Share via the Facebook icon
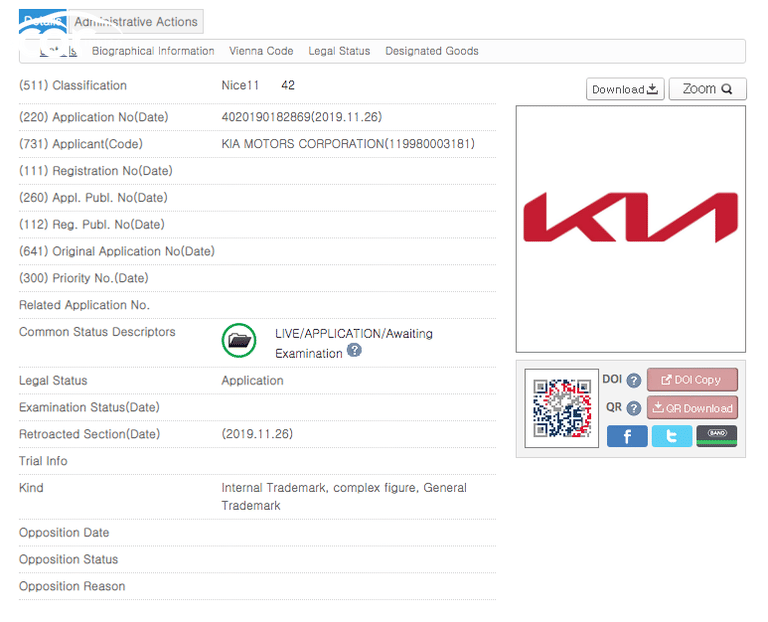Screen dimensions: 768x622 [x=627, y=436]
